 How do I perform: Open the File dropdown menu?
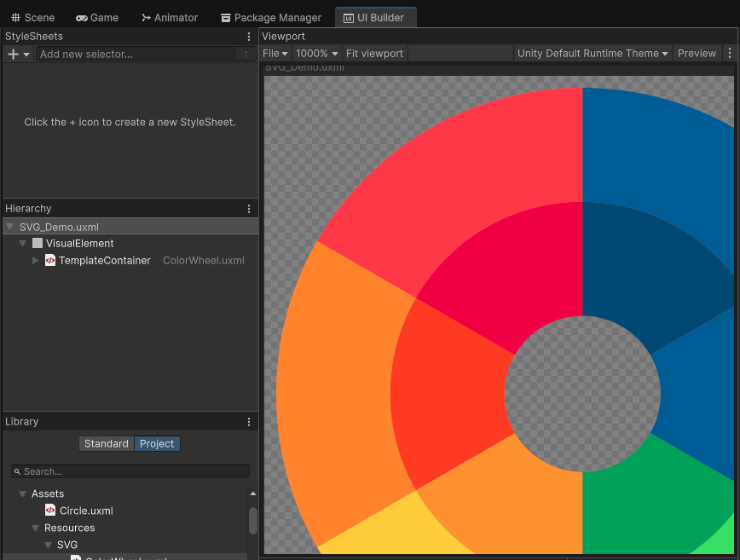tap(275, 53)
